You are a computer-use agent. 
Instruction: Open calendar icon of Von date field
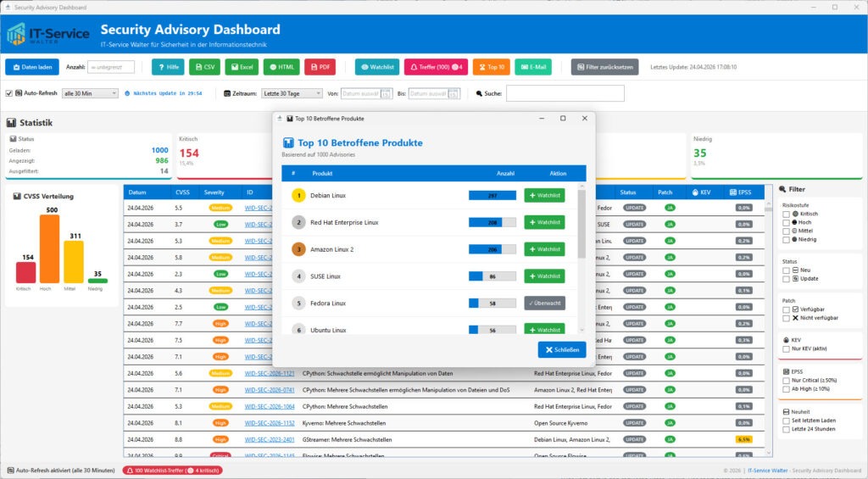pos(386,93)
